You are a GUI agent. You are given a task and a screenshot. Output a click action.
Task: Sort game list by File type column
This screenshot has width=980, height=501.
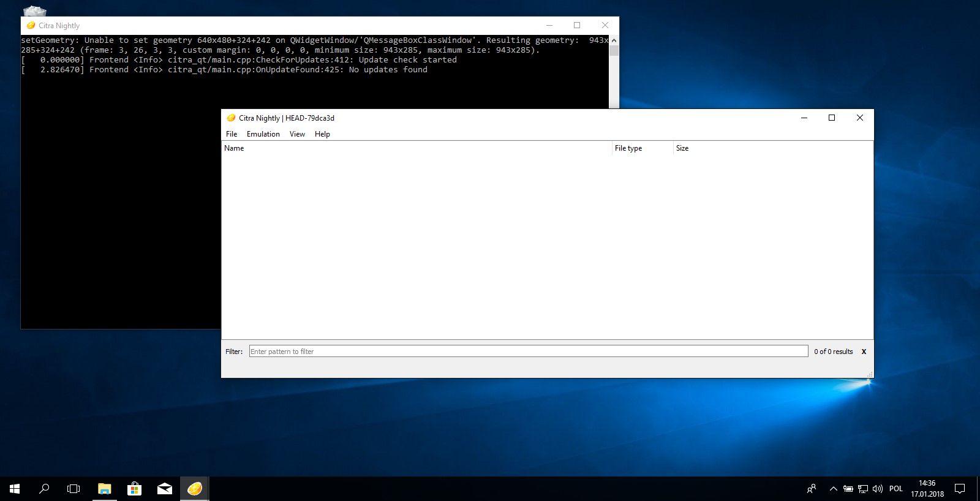pos(643,148)
